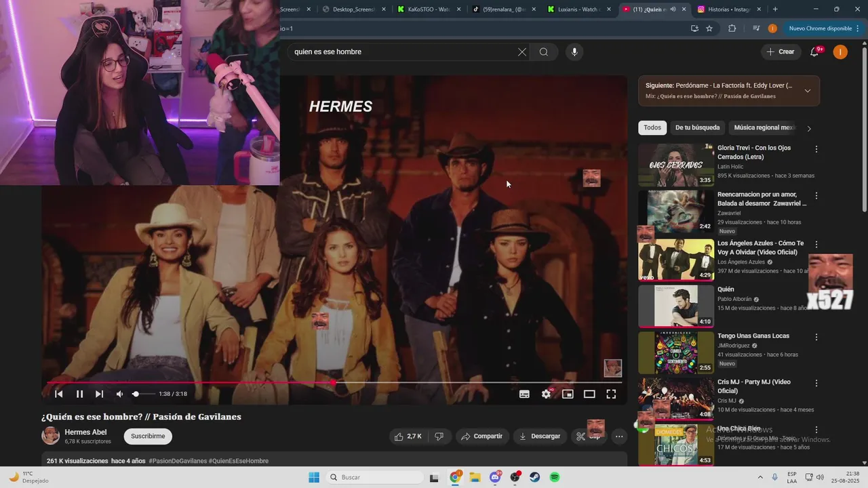Screen dimensions: 868x488
Task: Adjust the video volume slider
Action: [x=143, y=394]
